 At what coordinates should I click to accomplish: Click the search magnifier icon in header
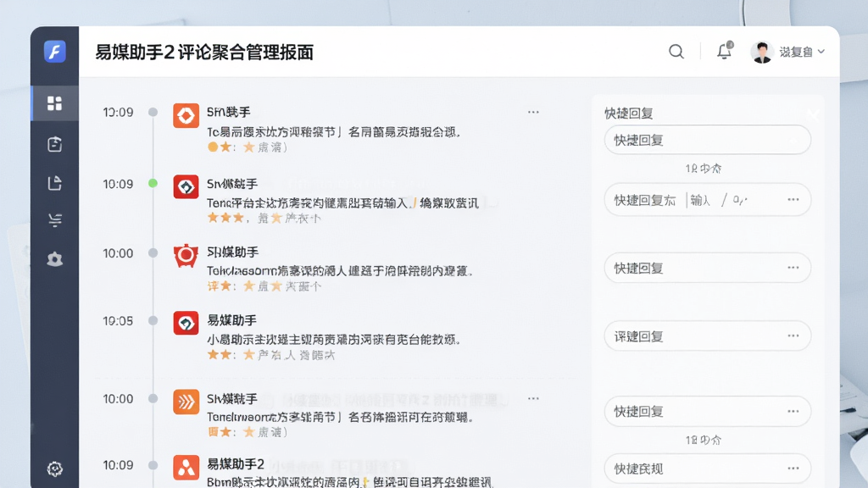tap(676, 52)
